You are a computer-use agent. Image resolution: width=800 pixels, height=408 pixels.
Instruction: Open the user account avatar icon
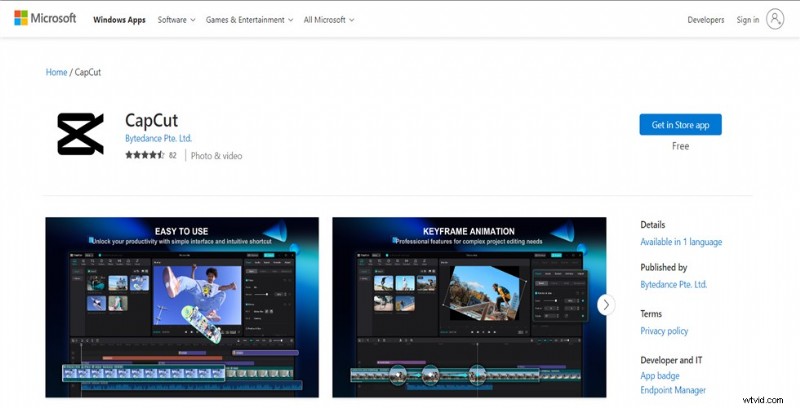pyautogui.click(x=775, y=19)
